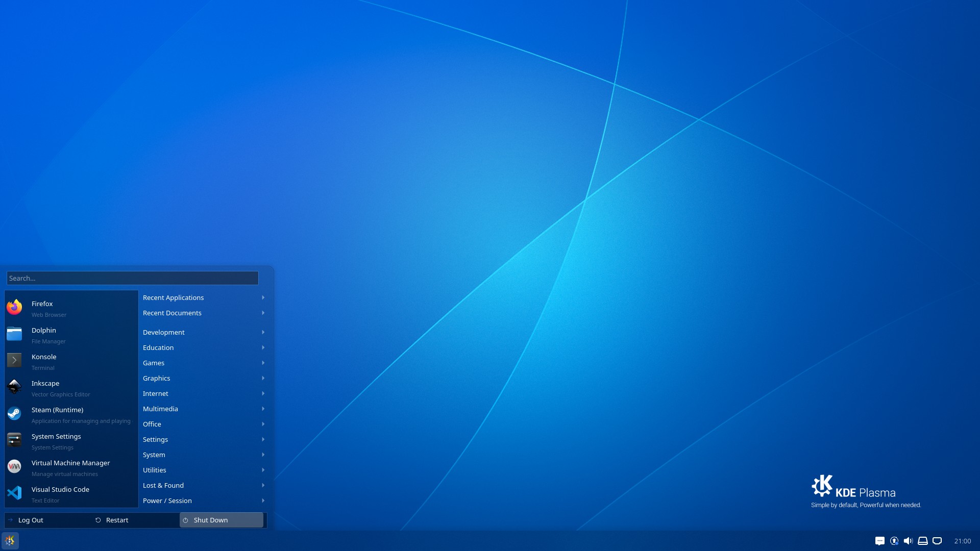The image size is (980, 551).
Task: Expand the Internet category arrow
Action: pos(263,393)
